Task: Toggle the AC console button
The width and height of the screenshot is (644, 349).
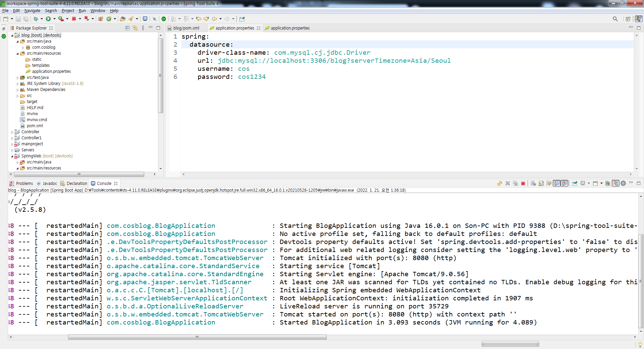Action: (615, 183)
